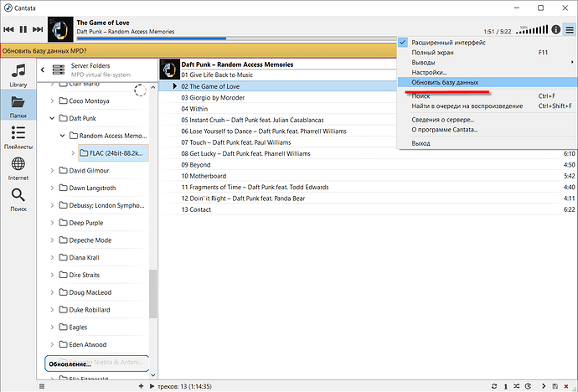
Task: Expand the David Gilmour folder
Action: pyautogui.click(x=52, y=170)
